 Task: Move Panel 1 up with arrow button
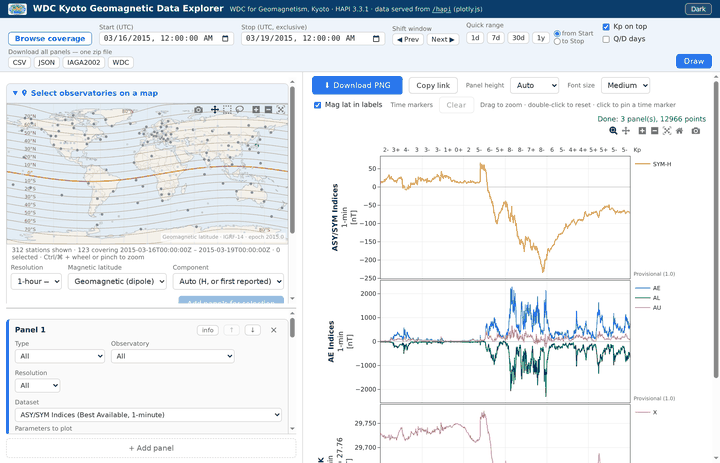[231, 330]
